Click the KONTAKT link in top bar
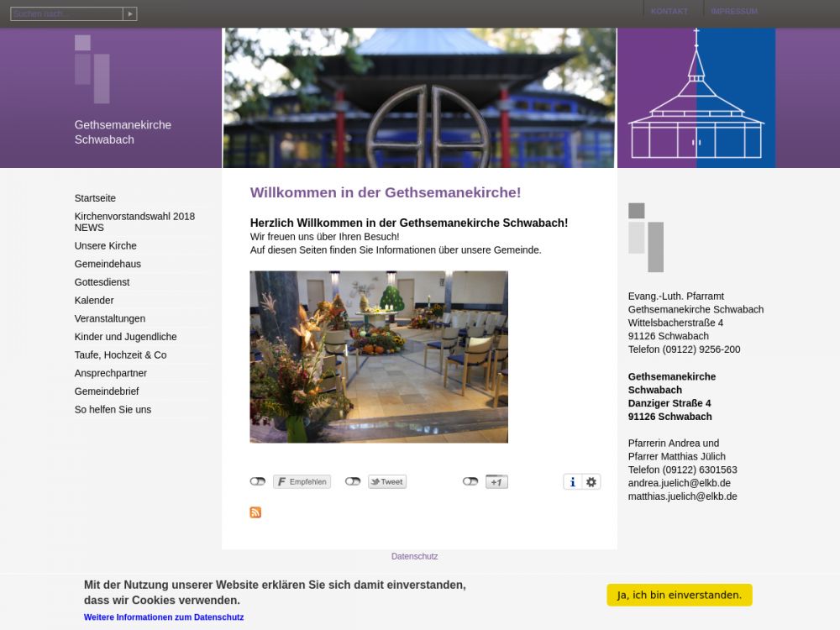The height and width of the screenshot is (630, 840). pos(669,12)
